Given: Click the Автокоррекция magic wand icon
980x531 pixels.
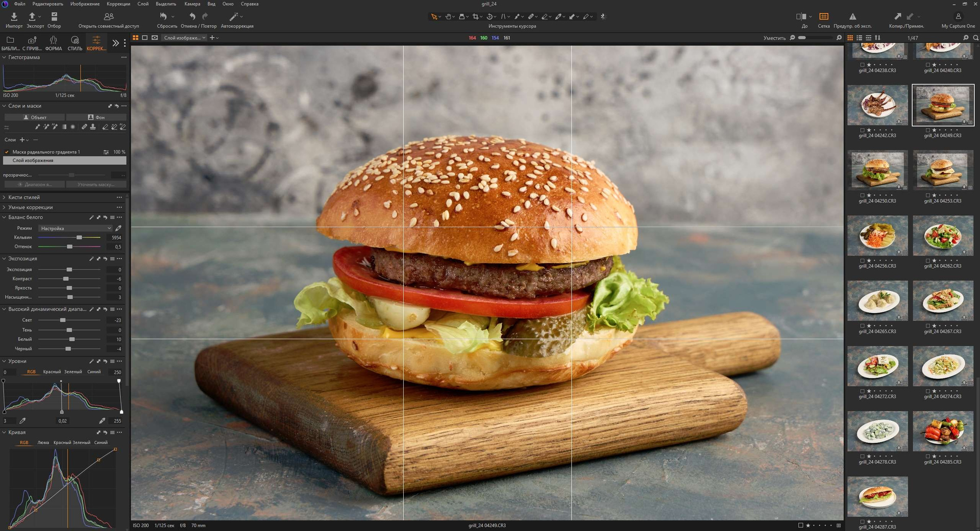Looking at the screenshot, I should pyautogui.click(x=234, y=17).
